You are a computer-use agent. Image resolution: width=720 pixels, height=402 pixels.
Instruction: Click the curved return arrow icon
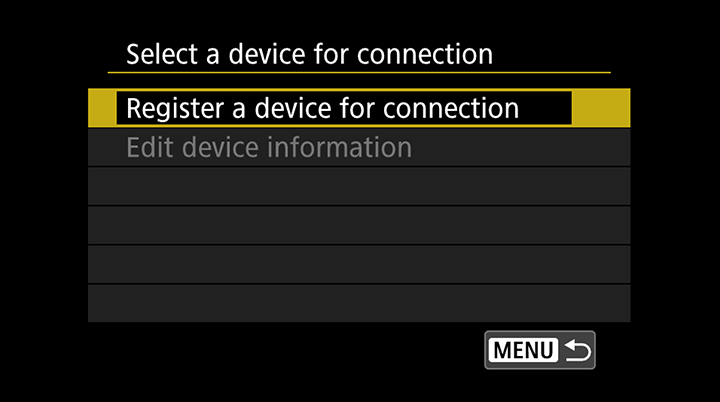coord(578,351)
